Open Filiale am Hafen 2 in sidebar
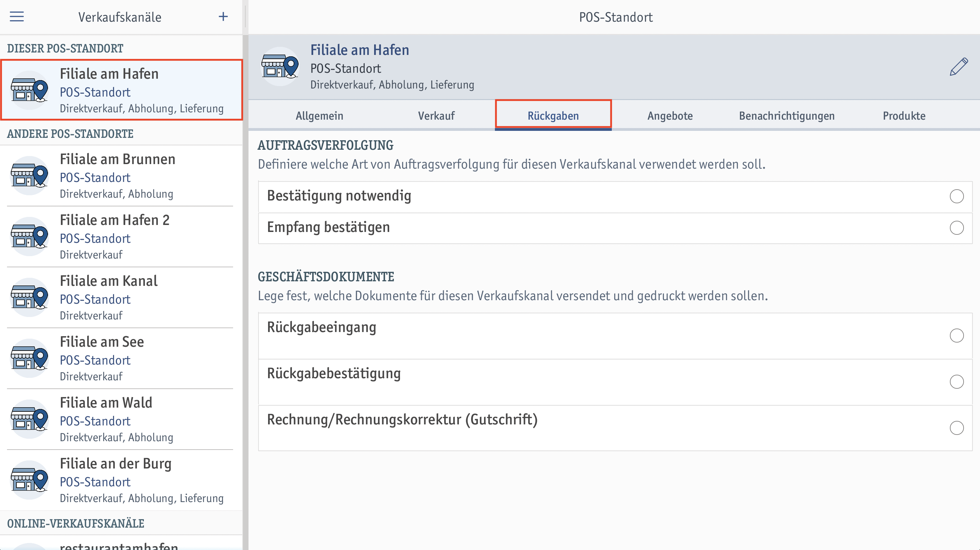The image size is (980, 550). [121, 237]
